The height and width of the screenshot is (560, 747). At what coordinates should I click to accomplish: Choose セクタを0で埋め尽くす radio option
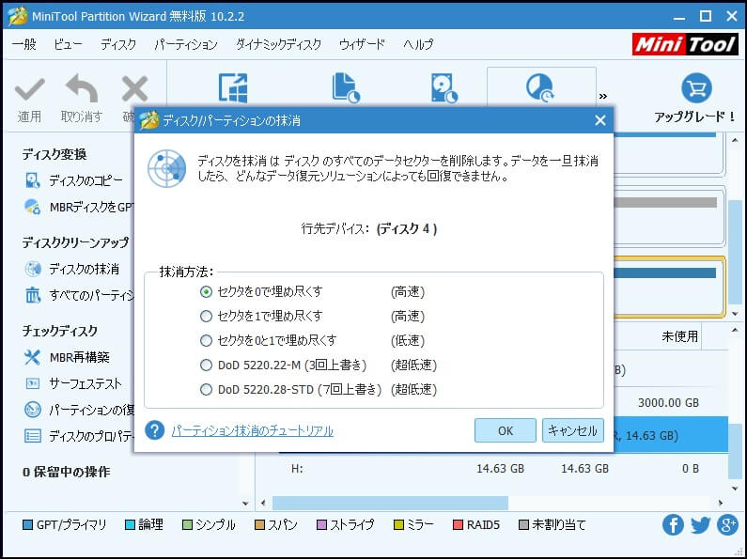(x=206, y=291)
